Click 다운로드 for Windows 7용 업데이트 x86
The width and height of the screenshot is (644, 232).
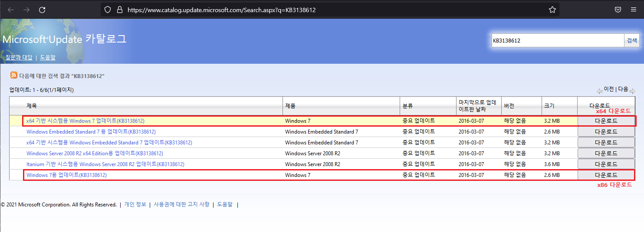point(606,175)
